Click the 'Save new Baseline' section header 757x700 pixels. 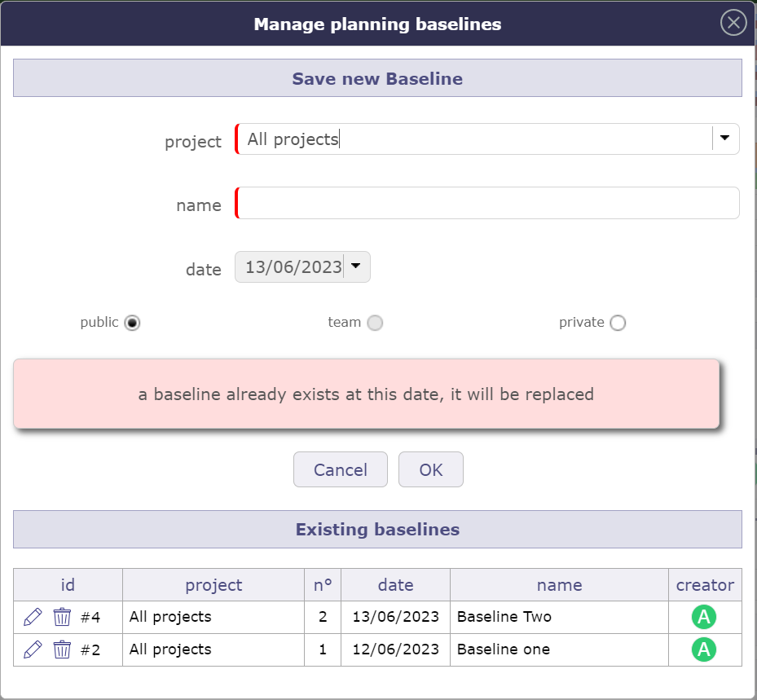coord(377,78)
